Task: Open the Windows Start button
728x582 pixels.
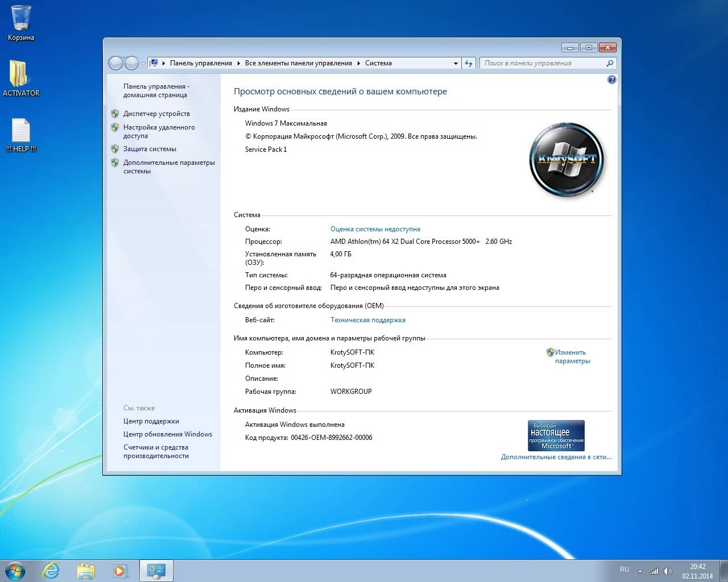Action: tap(15, 570)
